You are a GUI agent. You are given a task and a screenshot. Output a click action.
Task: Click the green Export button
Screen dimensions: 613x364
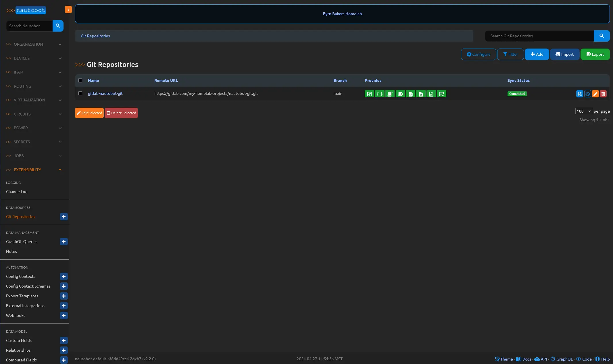pos(595,54)
